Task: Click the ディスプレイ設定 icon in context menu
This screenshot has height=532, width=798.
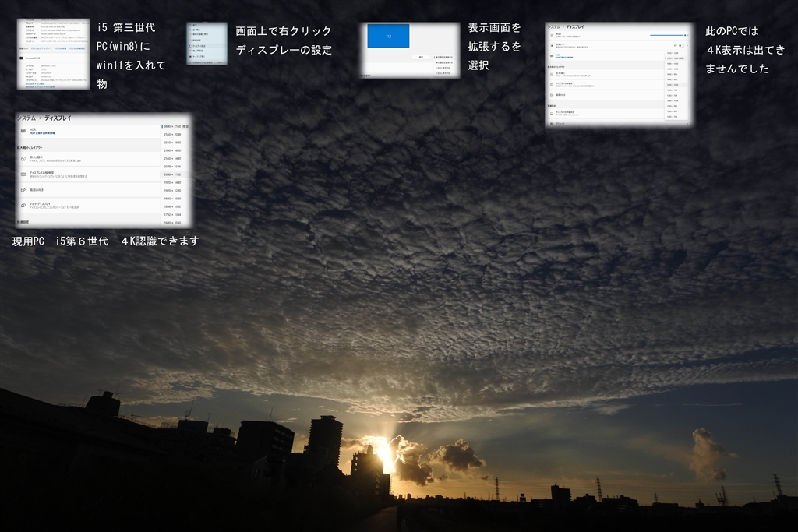Action: point(190,46)
